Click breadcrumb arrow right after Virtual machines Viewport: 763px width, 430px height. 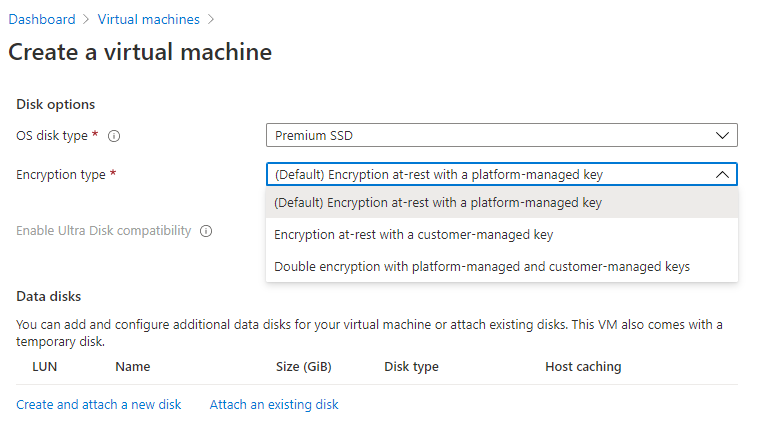point(210,20)
